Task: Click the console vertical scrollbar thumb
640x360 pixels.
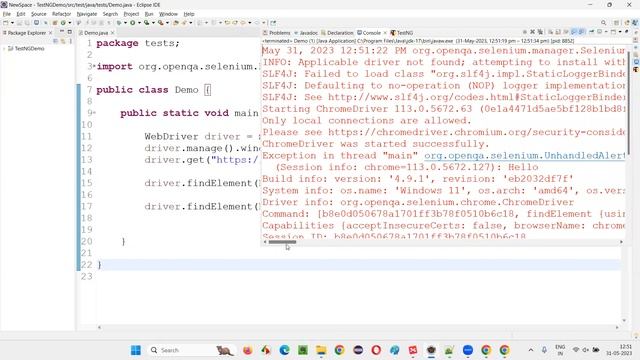Action: [630, 102]
